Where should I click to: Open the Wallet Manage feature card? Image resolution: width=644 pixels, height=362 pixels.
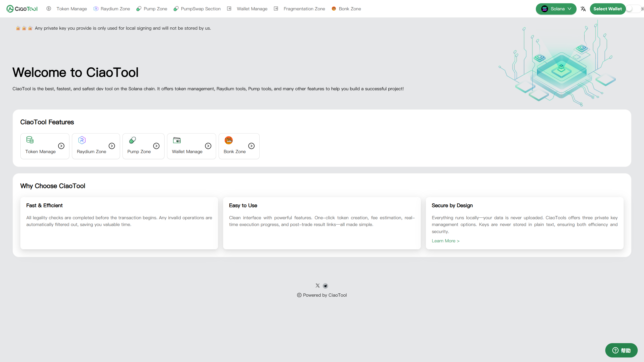coord(191,146)
